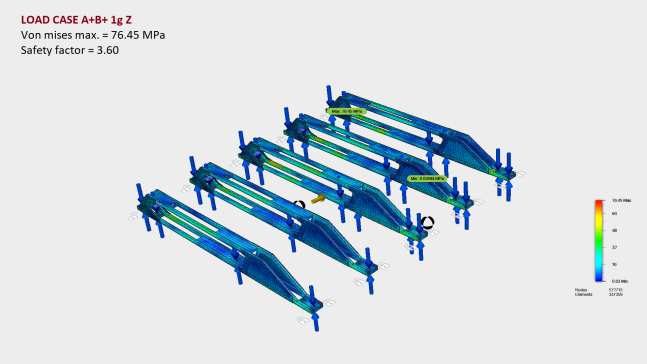Click the Elements count line
Viewport: 647px width, 364px height.
tap(599, 295)
